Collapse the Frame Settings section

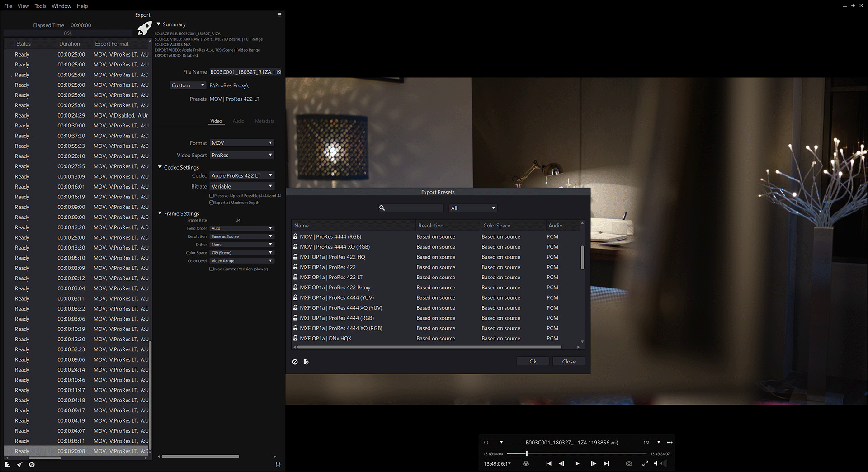tap(160, 213)
